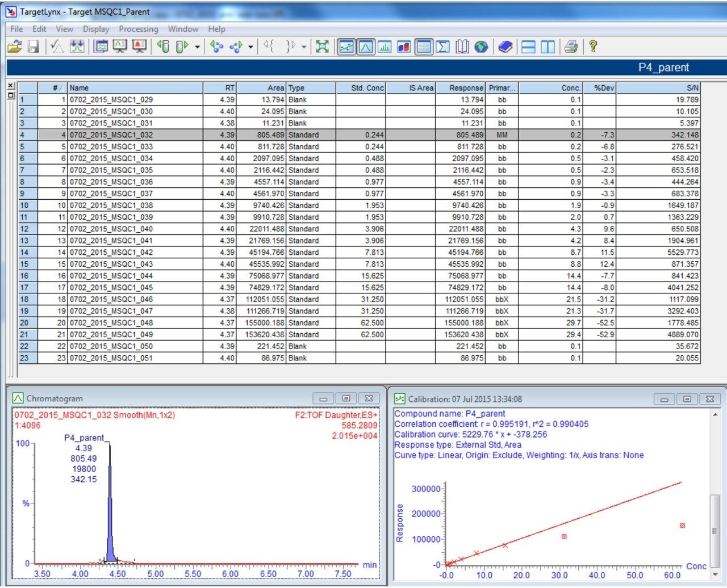Toggle the results table view button
This screenshot has width=727, height=588.
424,47
